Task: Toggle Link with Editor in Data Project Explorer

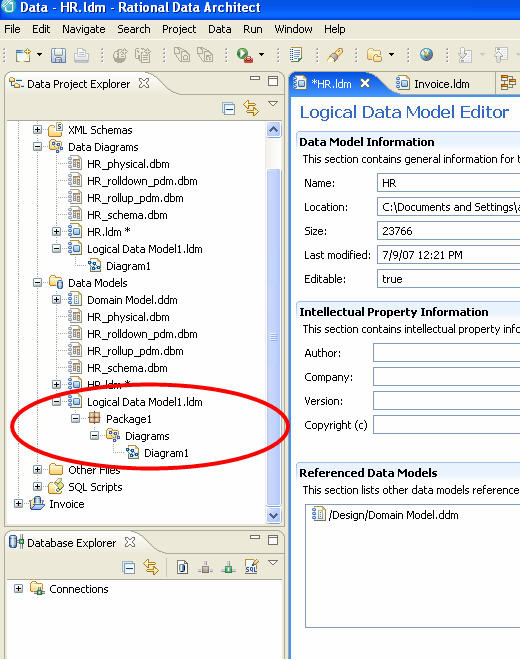Action: tap(251, 109)
